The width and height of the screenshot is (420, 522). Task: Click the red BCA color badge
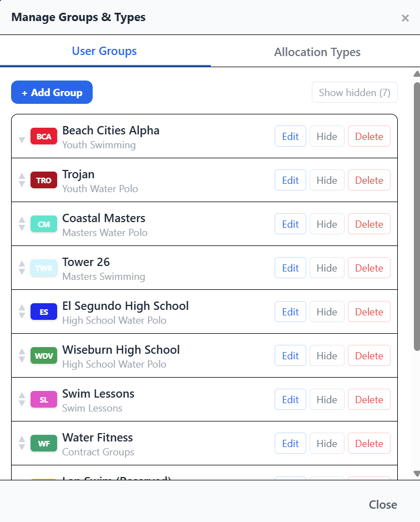(x=44, y=137)
